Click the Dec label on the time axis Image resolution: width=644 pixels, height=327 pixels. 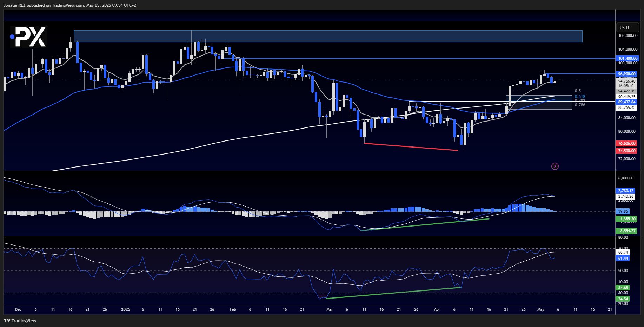point(18,309)
